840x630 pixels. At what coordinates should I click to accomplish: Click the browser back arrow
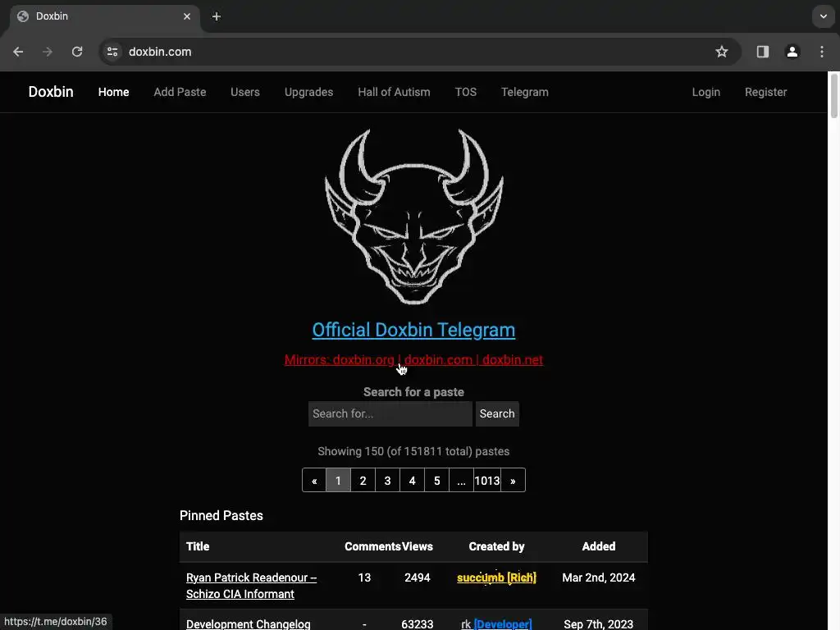click(18, 52)
